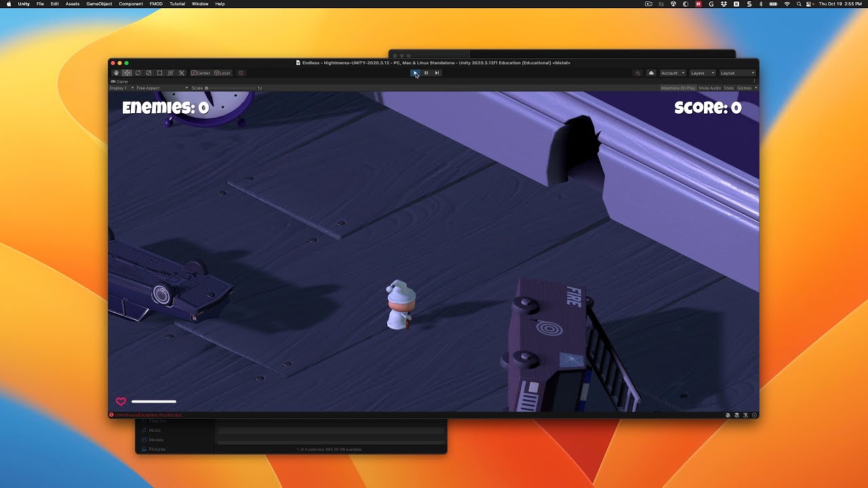Adjust the Game view Scale slider

[231, 88]
